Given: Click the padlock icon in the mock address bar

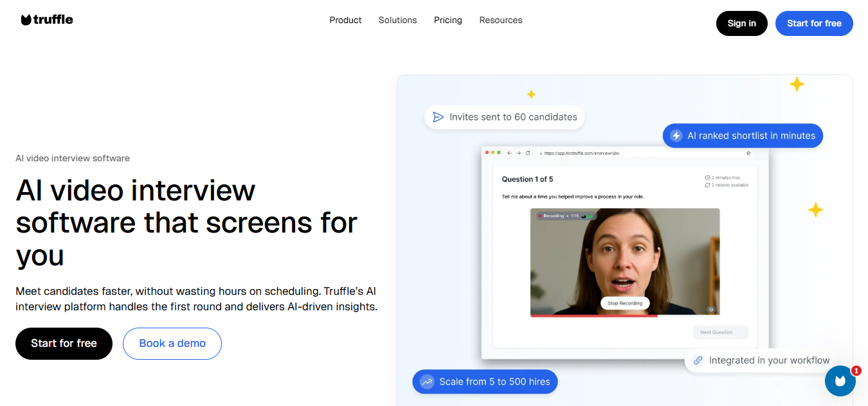Looking at the screenshot, I should pyautogui.click(x=541, y=154).
